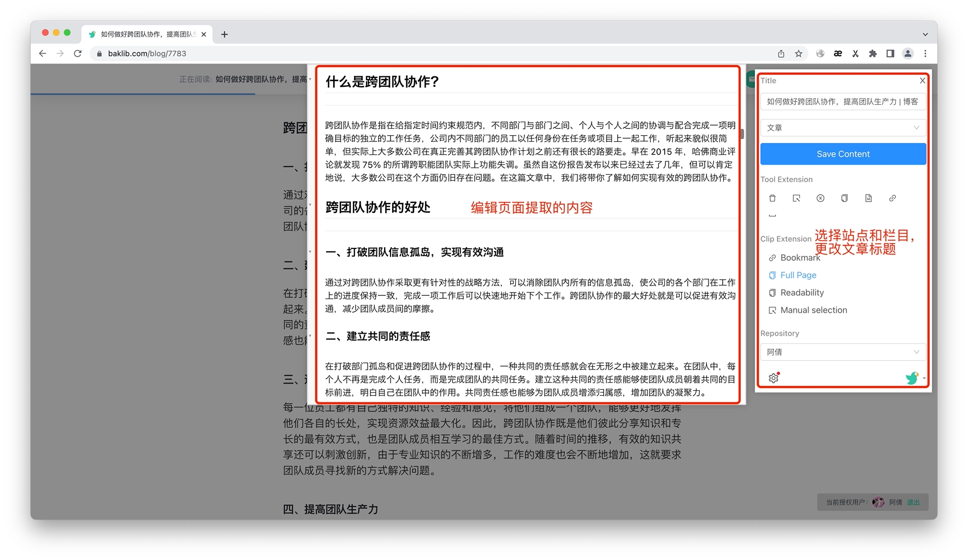Image resolution: width=968 pixels, height=560 pixels.
Task: Click the trash icon in Tool Extension
Action: click(x=772, y=198)
